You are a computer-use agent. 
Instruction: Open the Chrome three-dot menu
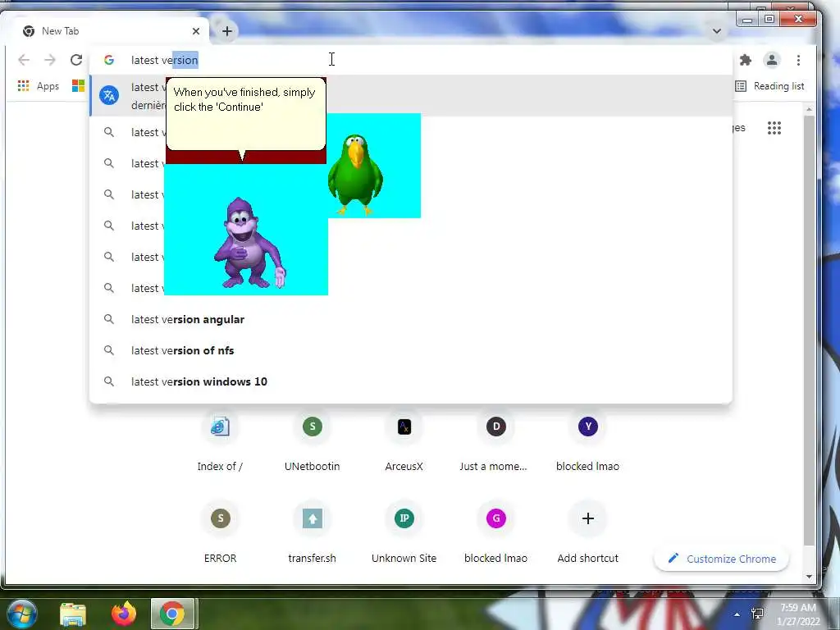coord(798,60)
